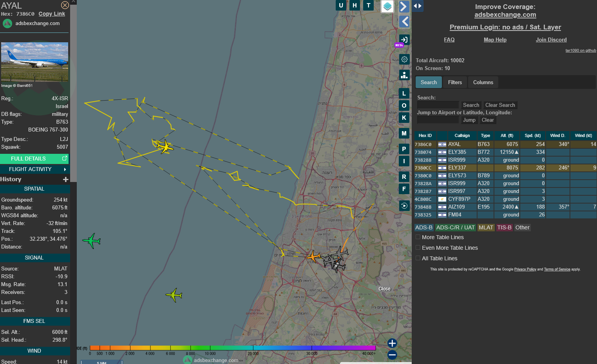597x364 pixels.
Task: Toggle the O map button
Action: [x=404, y=106]
